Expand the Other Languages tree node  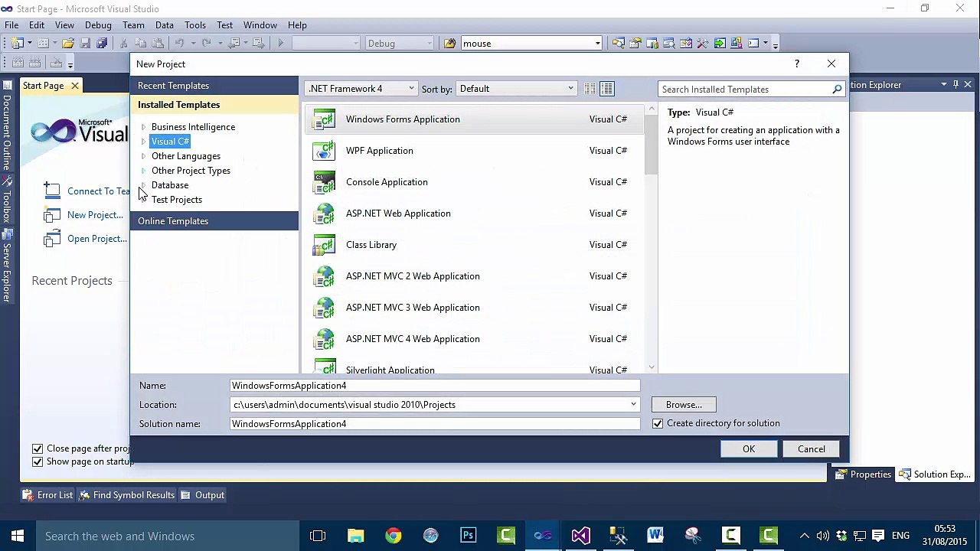[x=143, y=156]
